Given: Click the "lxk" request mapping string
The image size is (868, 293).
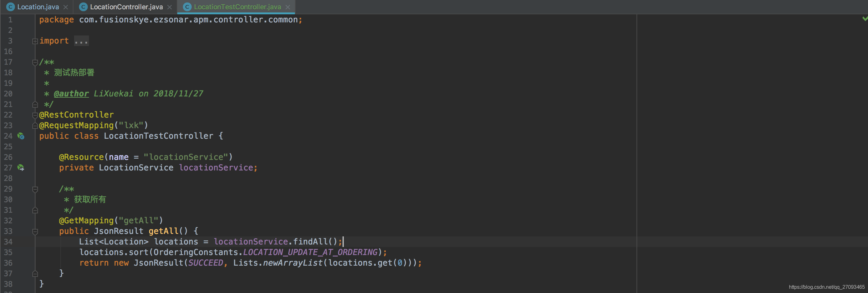Looking at the screenshot, I should click(131, 125).
